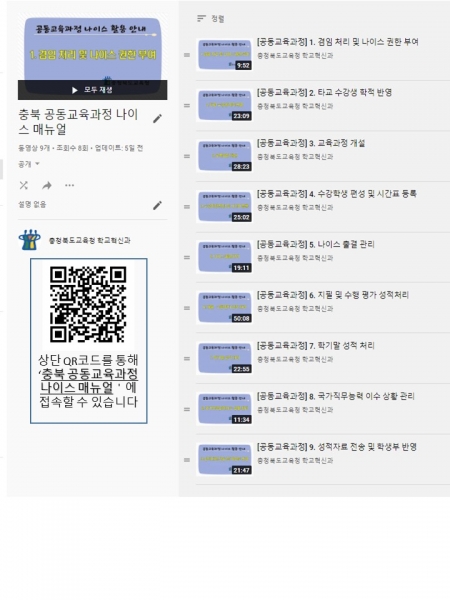
Task: Open the 공개 privacy dropdown
Action: tap(29, 164)
